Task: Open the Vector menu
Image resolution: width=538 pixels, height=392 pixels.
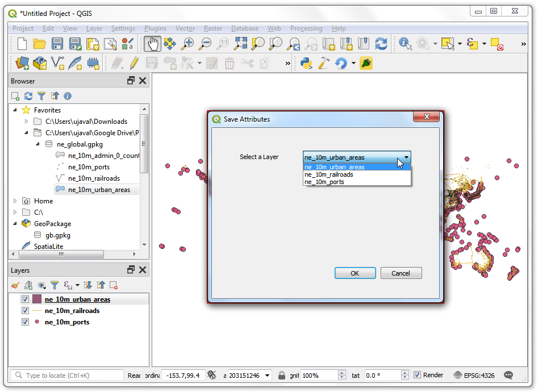Action: point(185,28)
